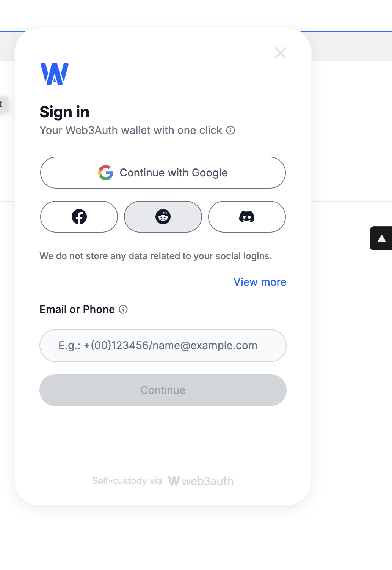Click the blue Web3Auth W logo
The height and width of the screenshot is (570, 392).
[x=55, y=74]
